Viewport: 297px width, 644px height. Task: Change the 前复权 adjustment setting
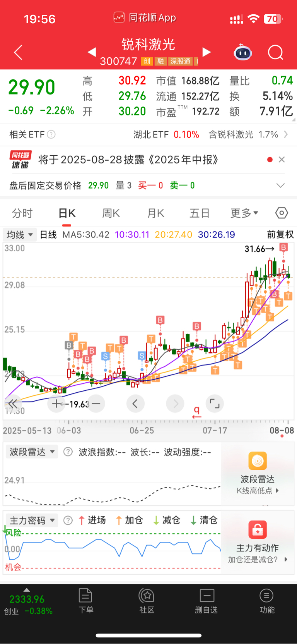tap(280, 234)
